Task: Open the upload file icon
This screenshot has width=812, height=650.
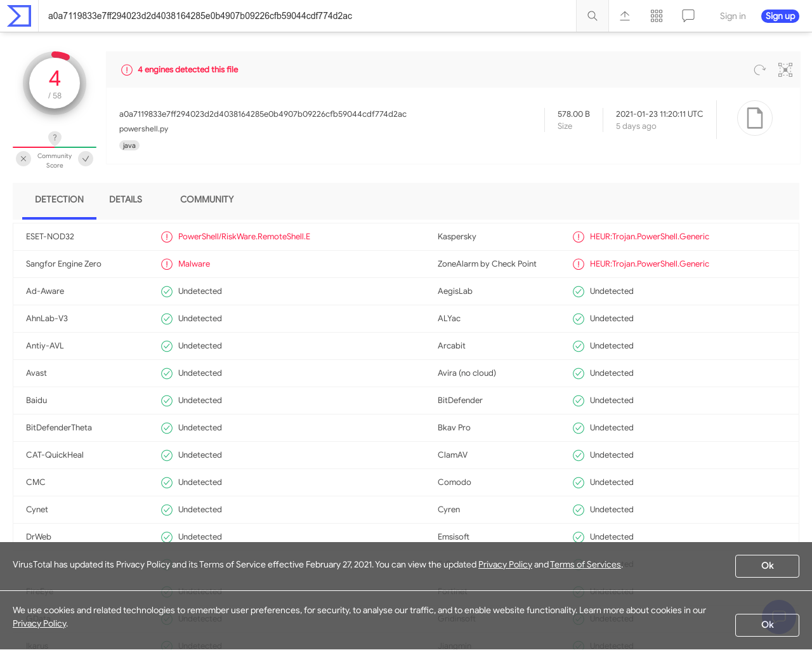Action: click(625, 16)
